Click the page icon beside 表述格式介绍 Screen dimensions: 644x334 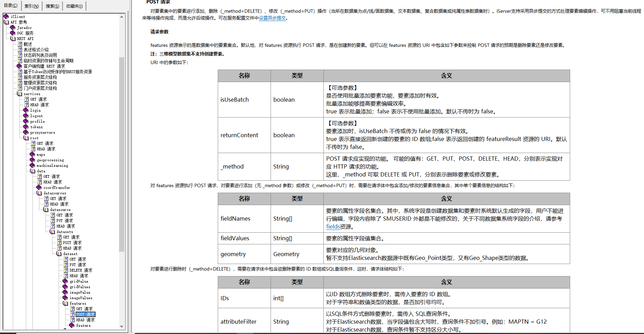coord(20,50)
